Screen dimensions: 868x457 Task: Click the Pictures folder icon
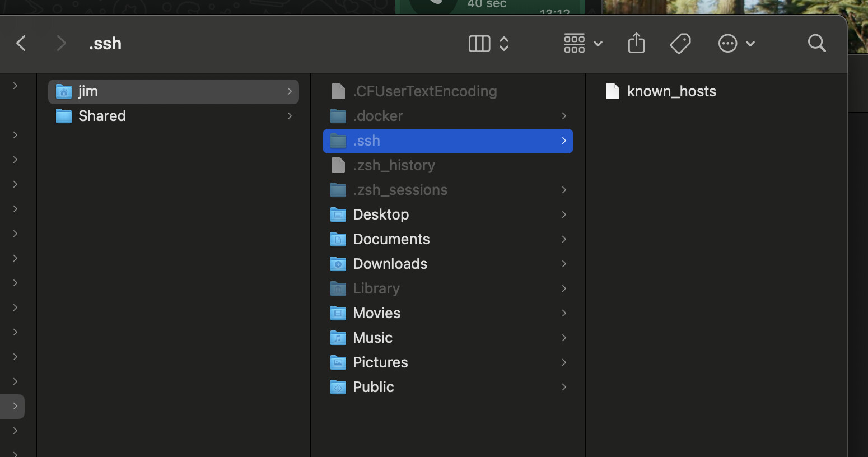coord(338,362)
